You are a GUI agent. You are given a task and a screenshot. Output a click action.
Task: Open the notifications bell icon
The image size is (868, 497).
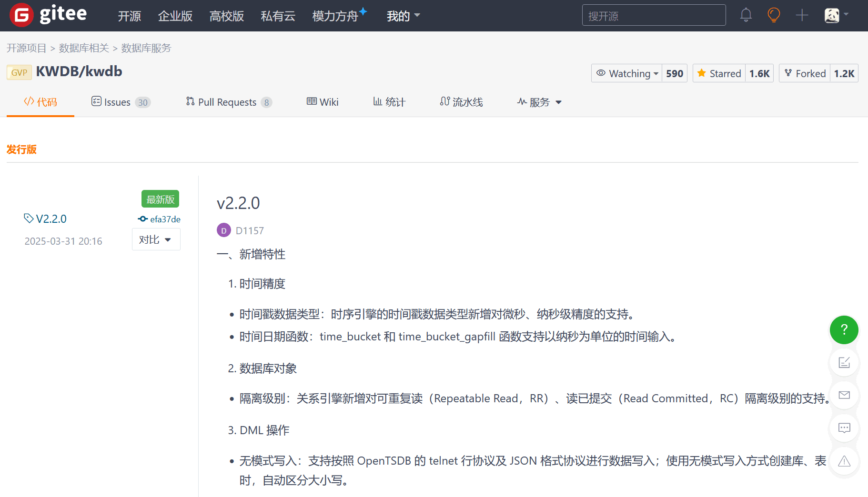click(x=746, y=15)
